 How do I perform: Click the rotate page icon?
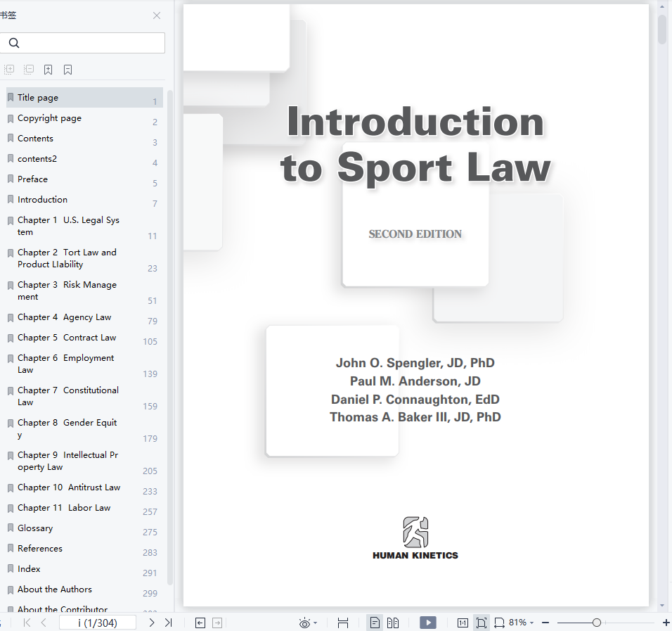[x=499, y=623]
